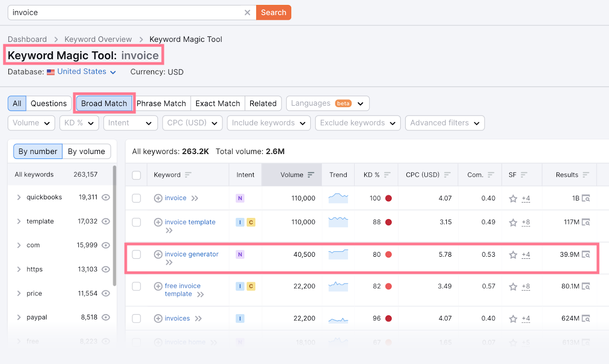Sort by Volume column icon
Image resolution: width=609 pixels, height=364 pixels.
pyautogui.click(x=311, y=175)
